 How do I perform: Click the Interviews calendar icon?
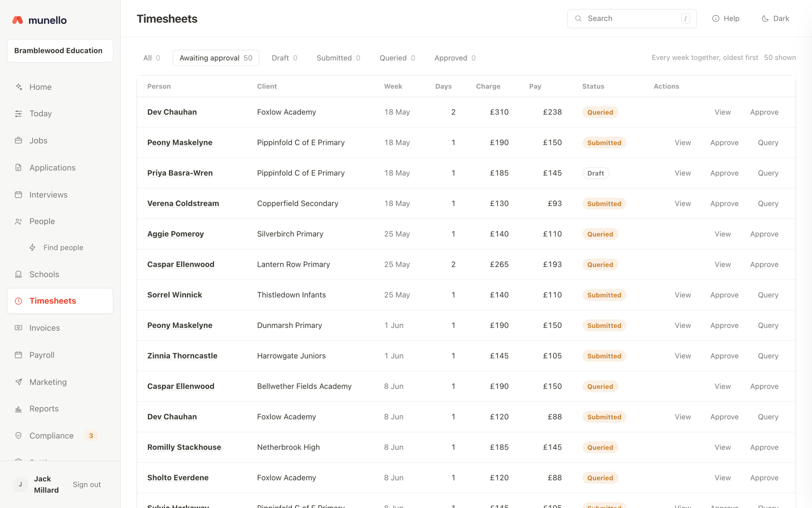pos(18,195)
